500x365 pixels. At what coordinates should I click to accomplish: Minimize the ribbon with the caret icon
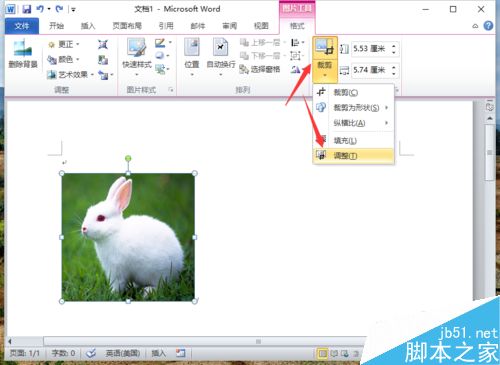point(475,26)
